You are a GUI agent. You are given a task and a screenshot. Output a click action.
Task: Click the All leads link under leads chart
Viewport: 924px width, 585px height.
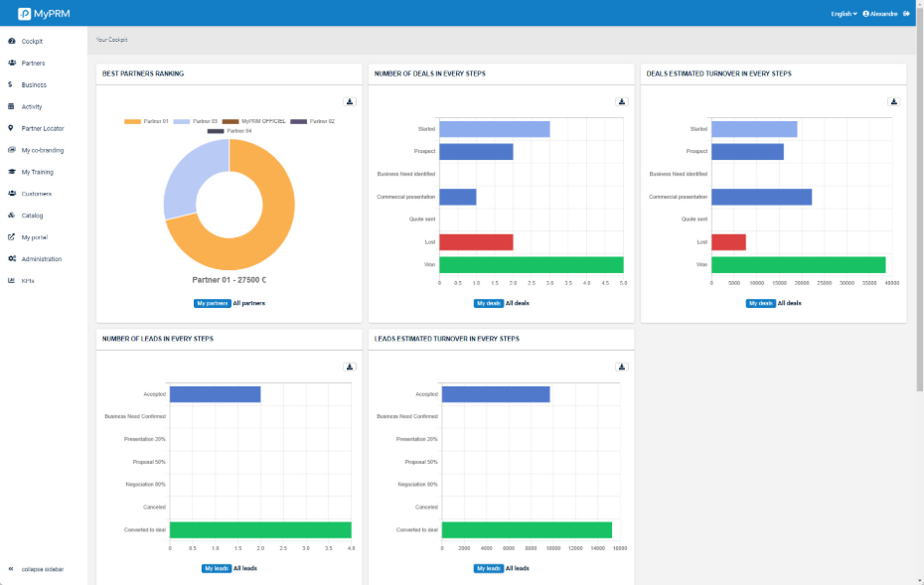pyautogui.click(x=517, y=568)
